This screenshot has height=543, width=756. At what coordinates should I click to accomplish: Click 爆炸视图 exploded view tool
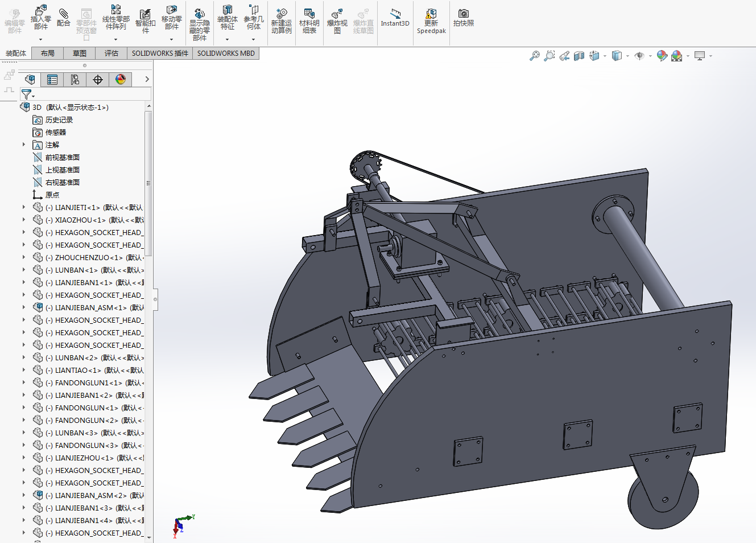click(337, 20)
